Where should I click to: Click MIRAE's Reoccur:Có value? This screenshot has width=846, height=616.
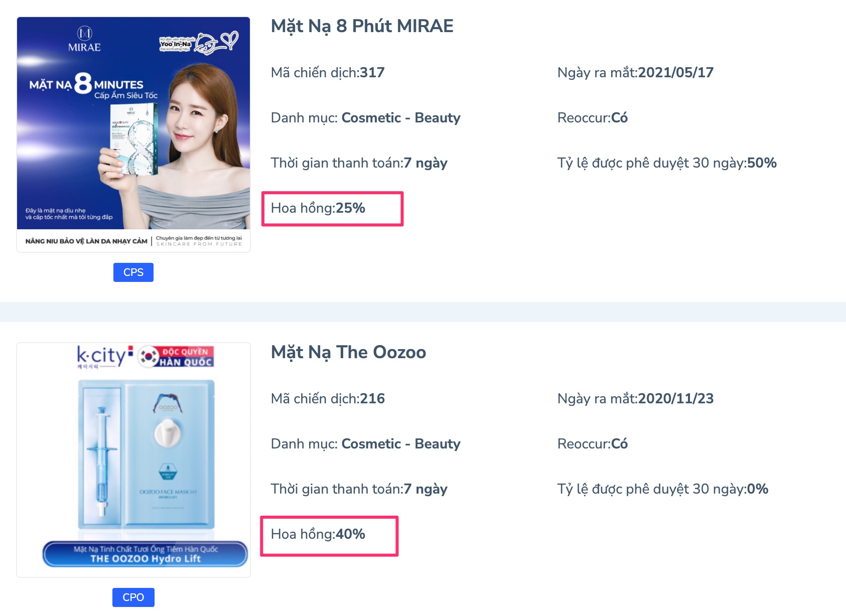[x=593, y=118]
